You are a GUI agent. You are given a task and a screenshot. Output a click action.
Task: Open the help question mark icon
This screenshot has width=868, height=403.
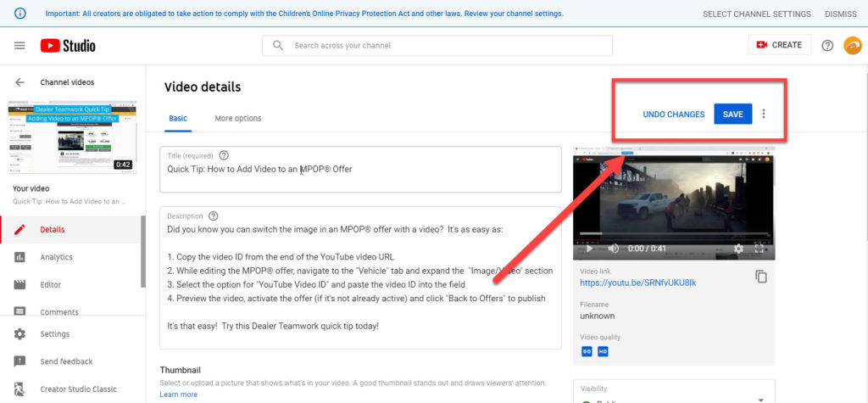tap(827, 45)
